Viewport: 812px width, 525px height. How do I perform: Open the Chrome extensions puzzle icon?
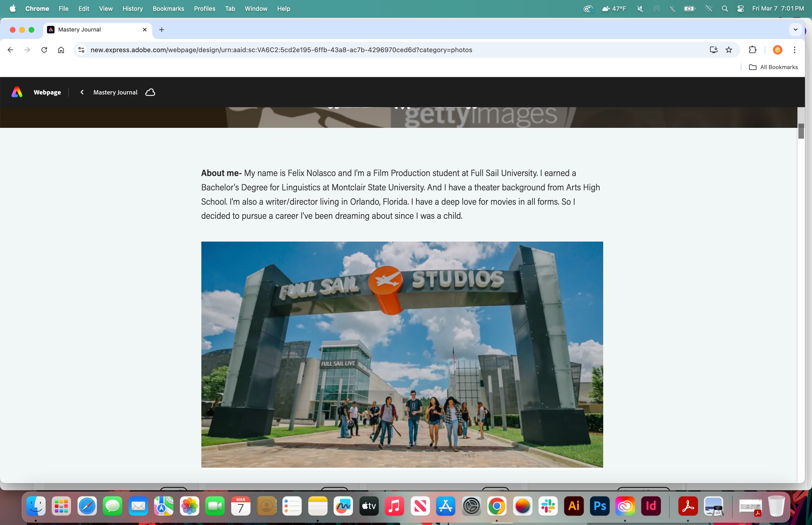pos(752,50)
